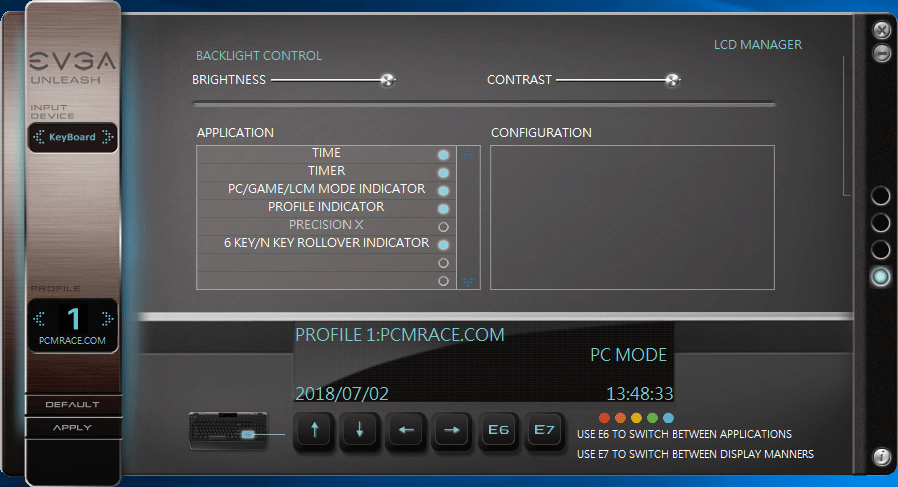Select the TIMER row in application list

tap(326, 172)
